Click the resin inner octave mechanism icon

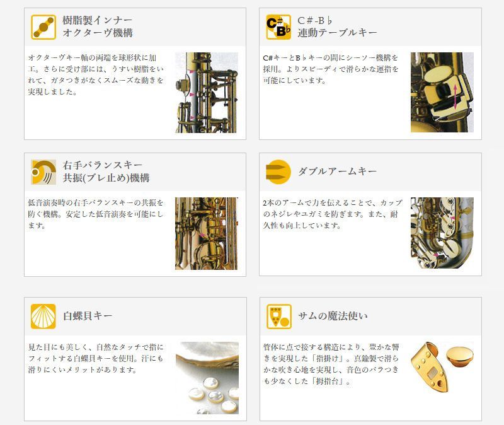[43, 27]
